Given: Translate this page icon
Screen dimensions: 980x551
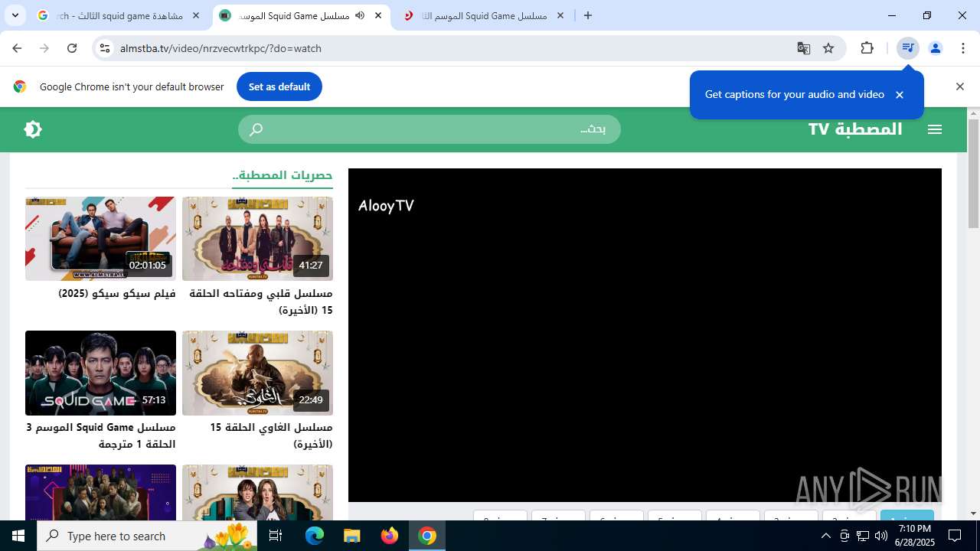Looking at the screenshot, I should pos(803,48).
